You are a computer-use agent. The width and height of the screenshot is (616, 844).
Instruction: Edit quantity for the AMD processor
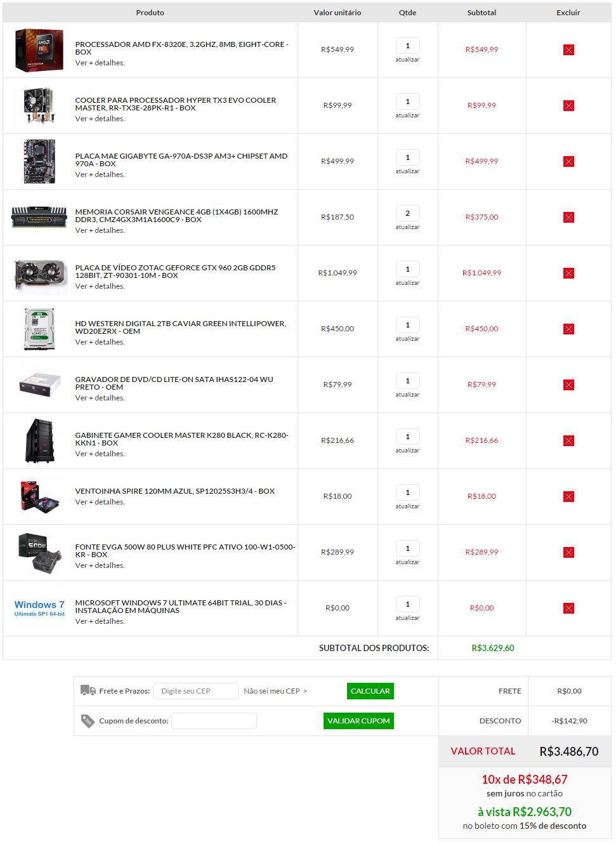[407, 46]
